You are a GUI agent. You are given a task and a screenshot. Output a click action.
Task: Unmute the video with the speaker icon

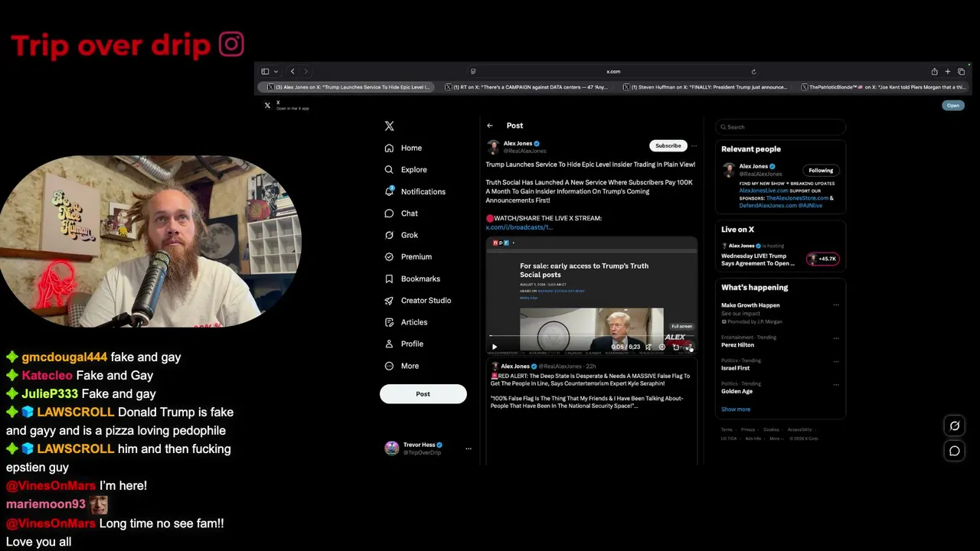(648, 347)
